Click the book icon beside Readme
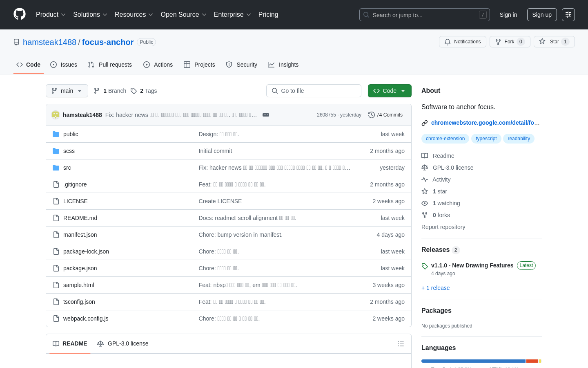588x368 pixels. 425,156
